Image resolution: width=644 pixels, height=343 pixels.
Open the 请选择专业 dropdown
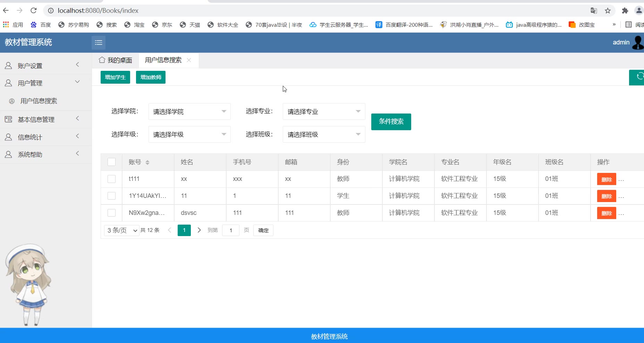point(324,111)
